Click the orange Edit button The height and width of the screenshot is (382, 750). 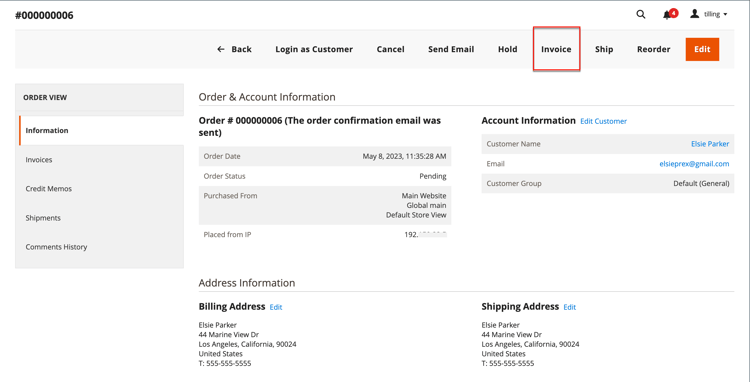(702, 49)
